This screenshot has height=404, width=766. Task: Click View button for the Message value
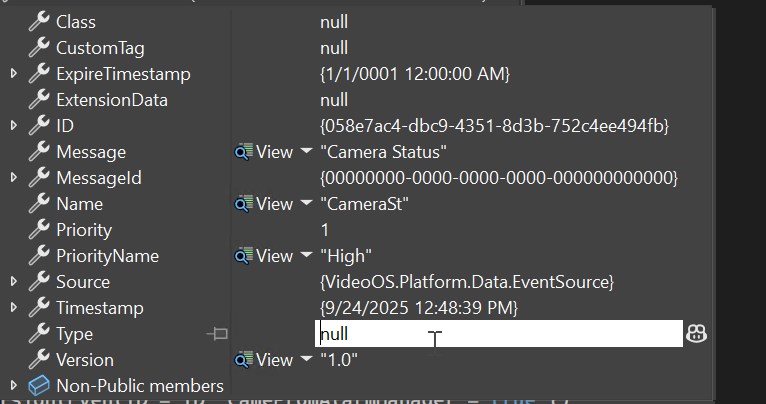point(274,152)
